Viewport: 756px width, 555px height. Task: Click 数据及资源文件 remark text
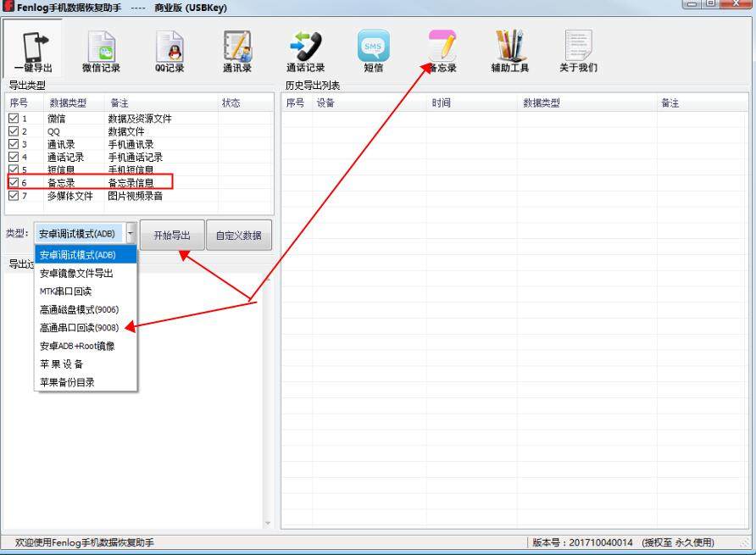(x=140, y=119)
